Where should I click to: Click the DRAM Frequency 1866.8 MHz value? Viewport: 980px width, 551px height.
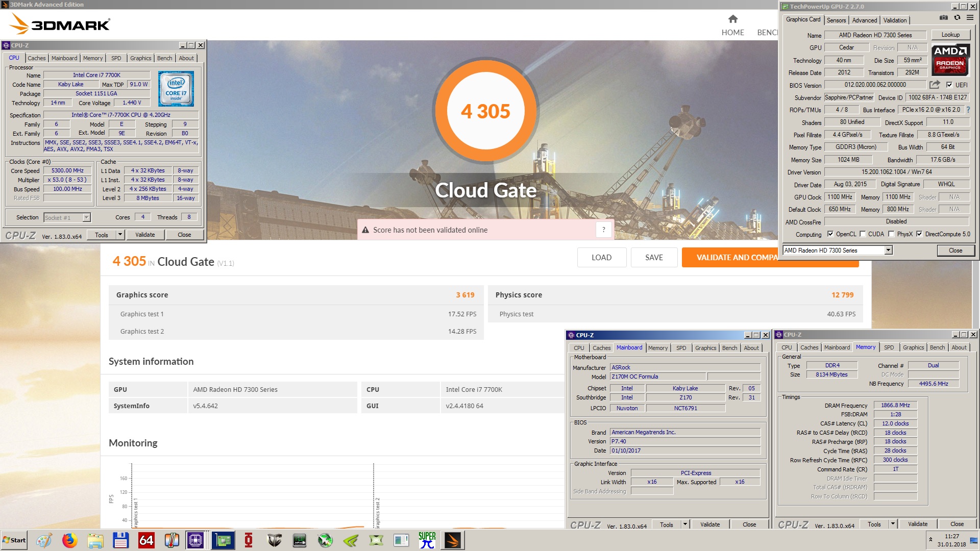coord(895,406)
